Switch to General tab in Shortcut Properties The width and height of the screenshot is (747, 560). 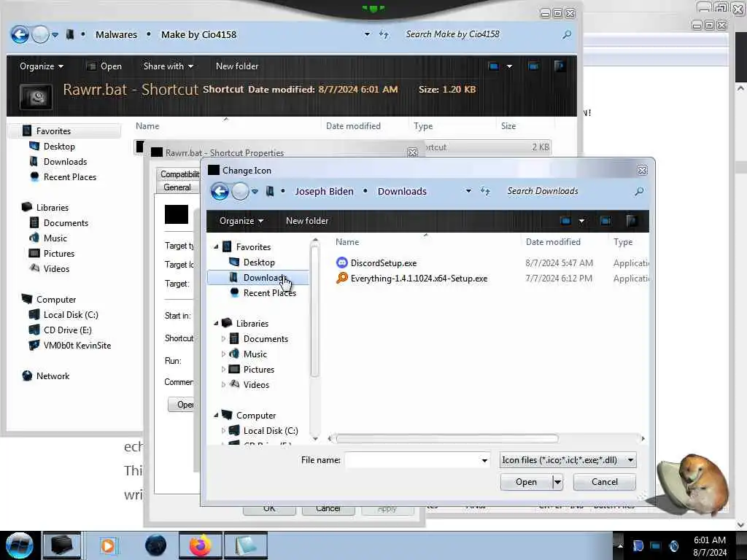pyautogui.click(x=177, y=187)
